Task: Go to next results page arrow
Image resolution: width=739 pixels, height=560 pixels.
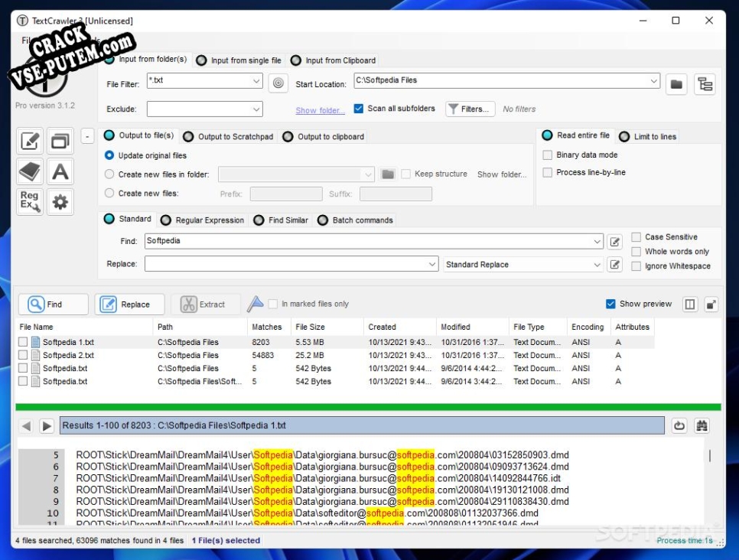Action: (46, 425)
